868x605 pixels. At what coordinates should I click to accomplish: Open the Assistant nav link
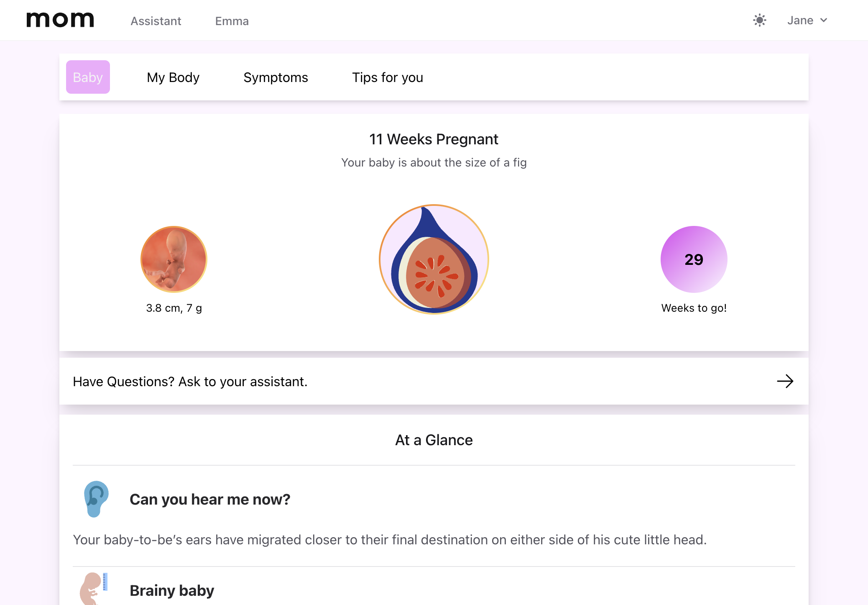click(x=156, y=21)
